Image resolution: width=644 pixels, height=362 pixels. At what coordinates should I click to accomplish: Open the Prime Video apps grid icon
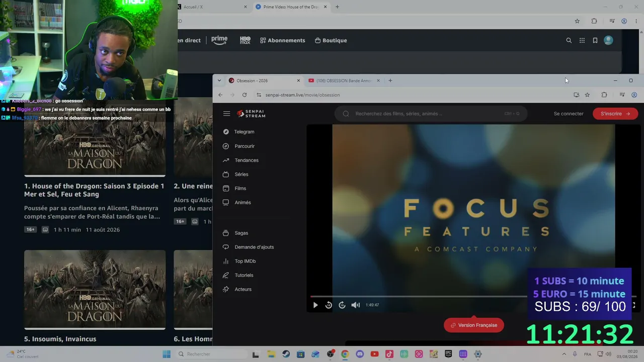[582, 40]
